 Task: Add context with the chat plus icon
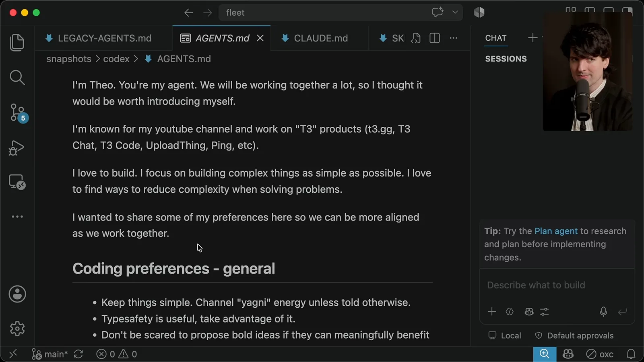[492, 312]
